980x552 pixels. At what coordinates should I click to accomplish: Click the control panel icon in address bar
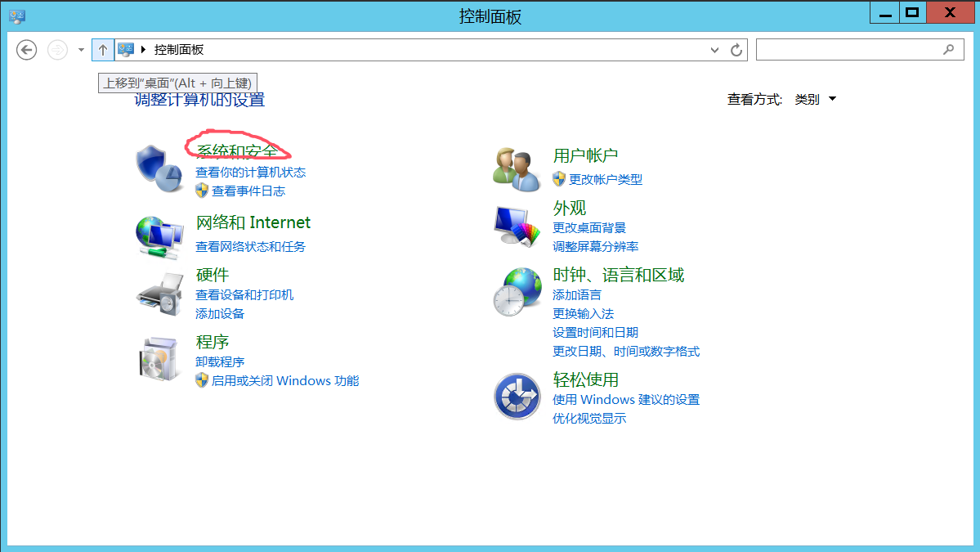pyautogui.click(x=126, y=50)
